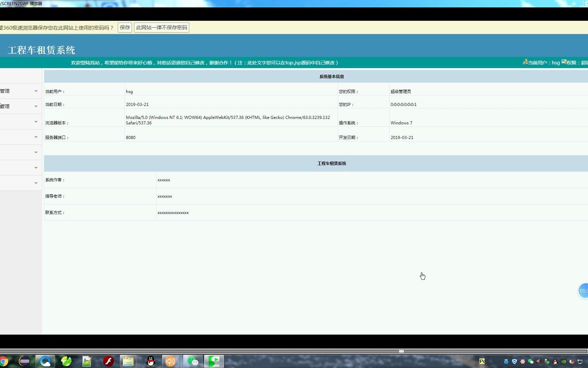Click the muted volume tray icon
The width and height of the screenshot is (588, 368).
tap(572, 362)
